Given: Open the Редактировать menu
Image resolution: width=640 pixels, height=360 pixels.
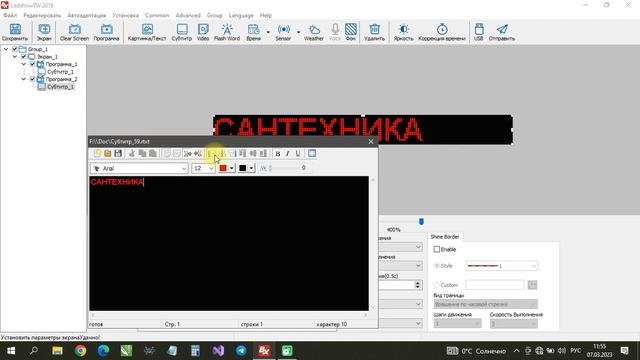Looking at the screenshot, I should click(x=42, y=15).
